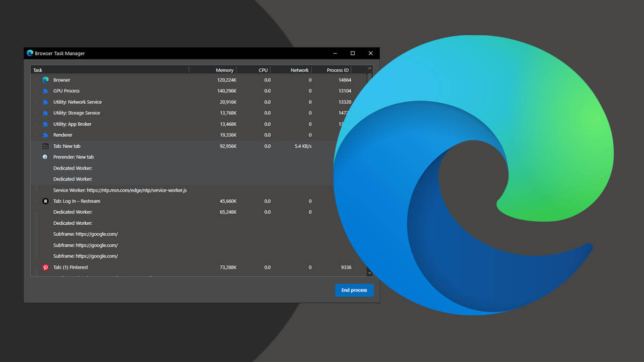Click the Prerender: New tab icon
The width and height of the screenshot is (644, 362).
point(45,157)
